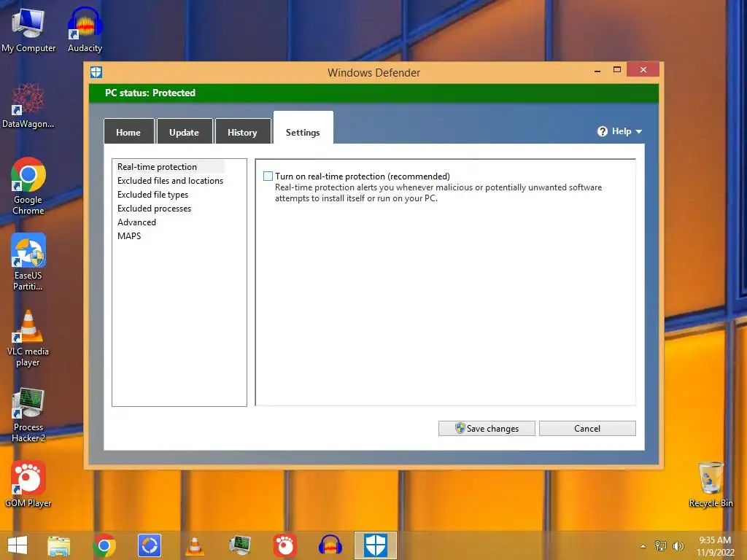Open GOM Player from the taskbar

coord(285,545)
